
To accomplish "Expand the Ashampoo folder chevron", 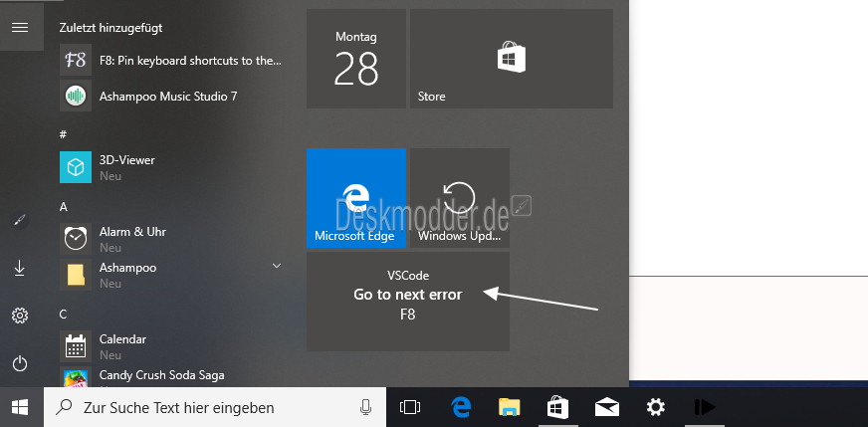I will point(277,266).
